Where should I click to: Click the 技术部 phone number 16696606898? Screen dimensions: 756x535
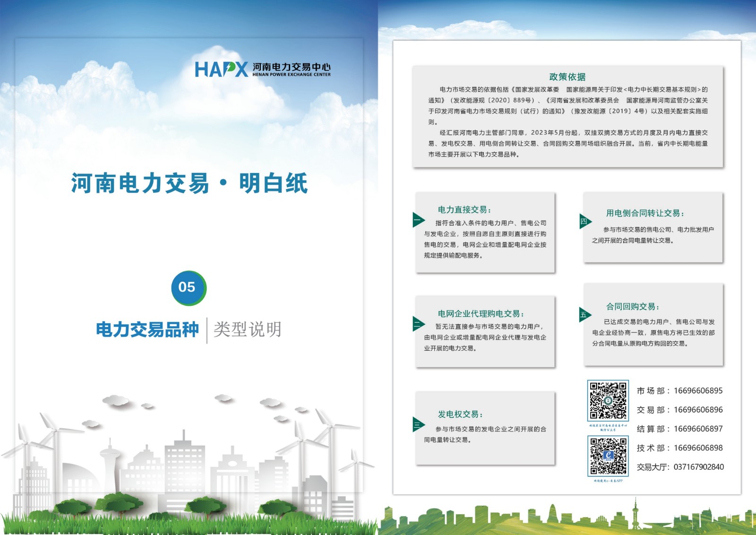[x=698, y=448]
